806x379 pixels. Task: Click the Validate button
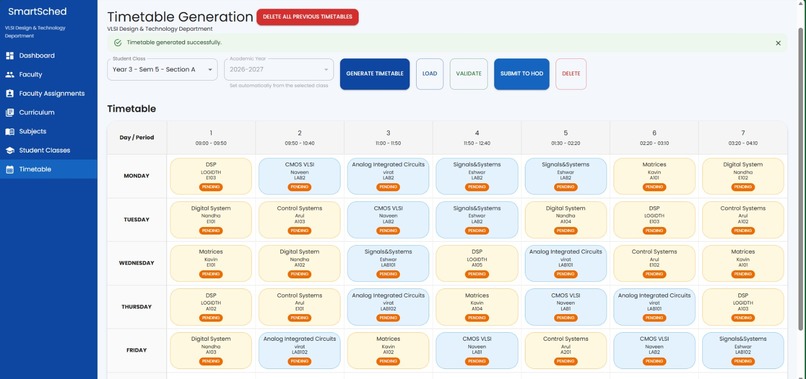pos(469,74)
